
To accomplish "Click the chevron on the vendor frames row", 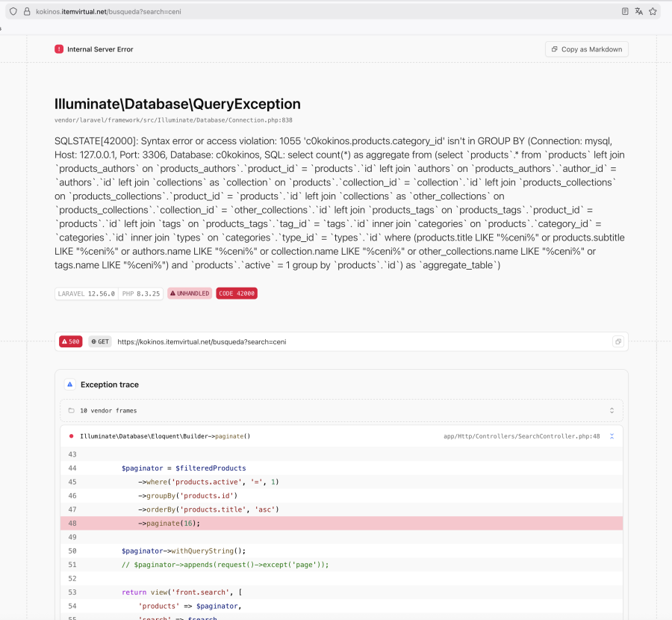I will 612,410.
